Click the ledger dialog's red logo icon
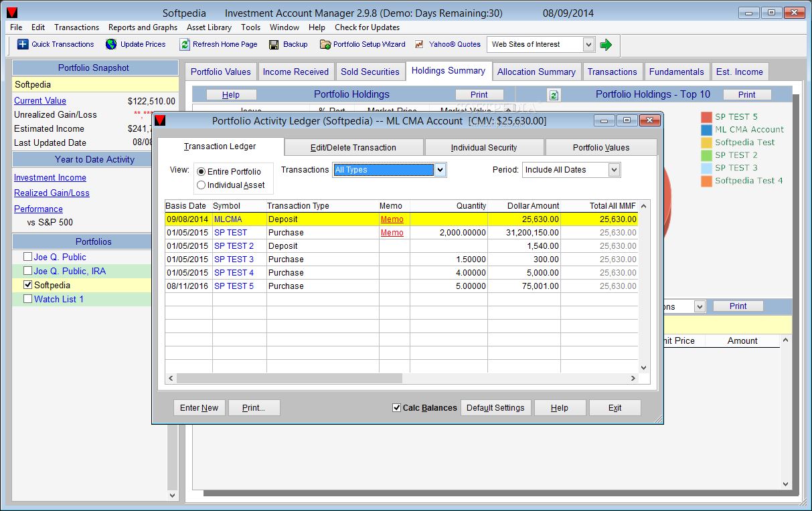This screenshot has width=812, height=511. (x=160, y=120)
